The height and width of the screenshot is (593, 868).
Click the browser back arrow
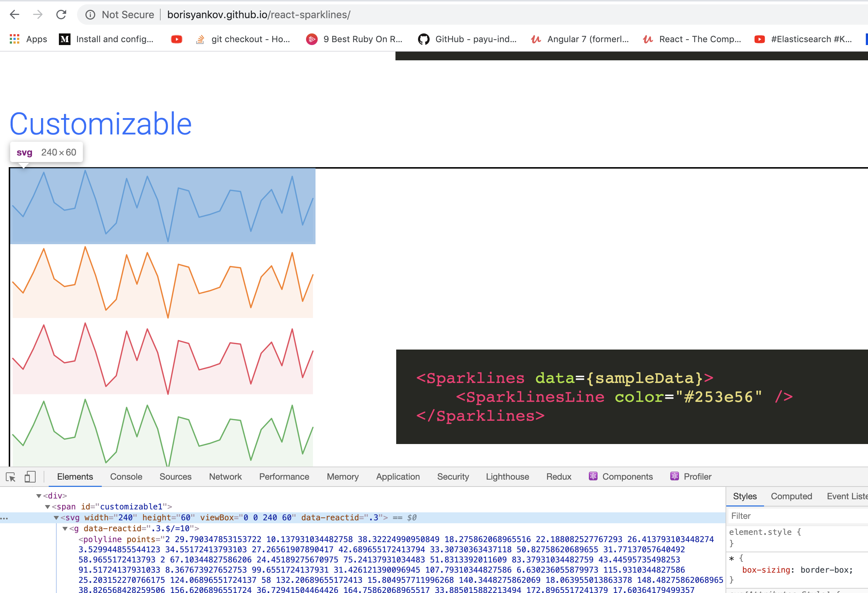[14, 15]
